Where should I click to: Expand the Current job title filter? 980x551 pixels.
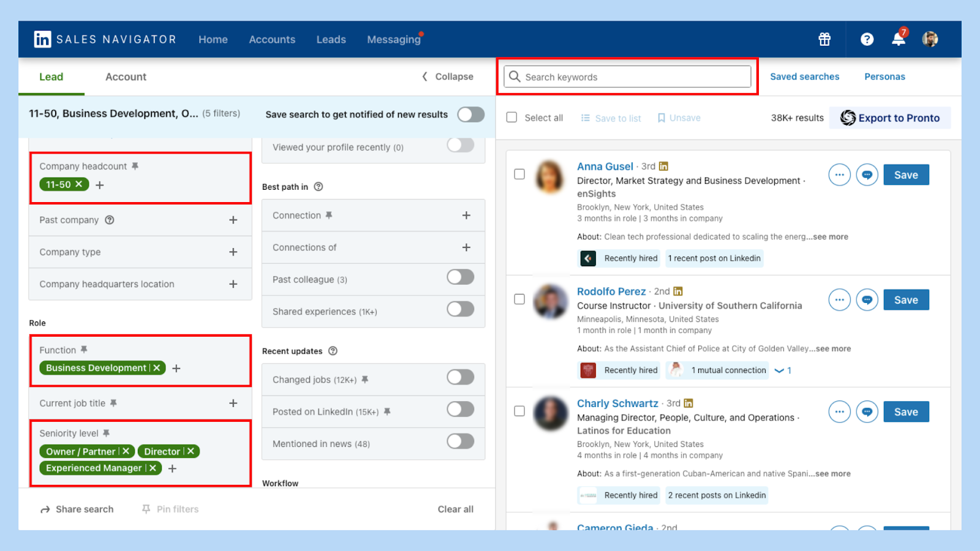pyautogui.click(x=233, y=403)
